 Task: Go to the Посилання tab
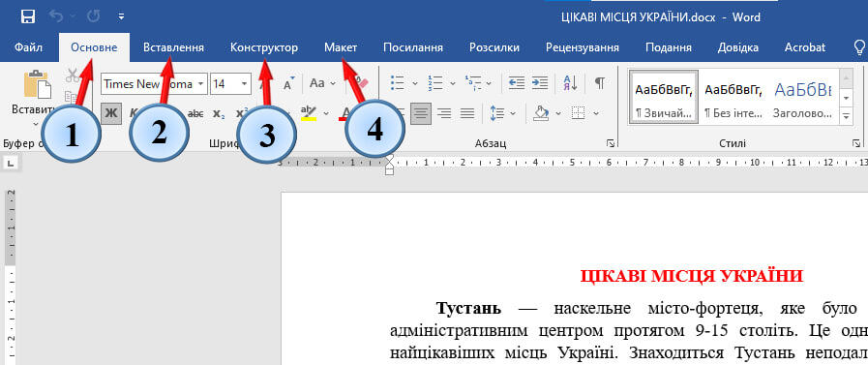[x=413, y=47]
